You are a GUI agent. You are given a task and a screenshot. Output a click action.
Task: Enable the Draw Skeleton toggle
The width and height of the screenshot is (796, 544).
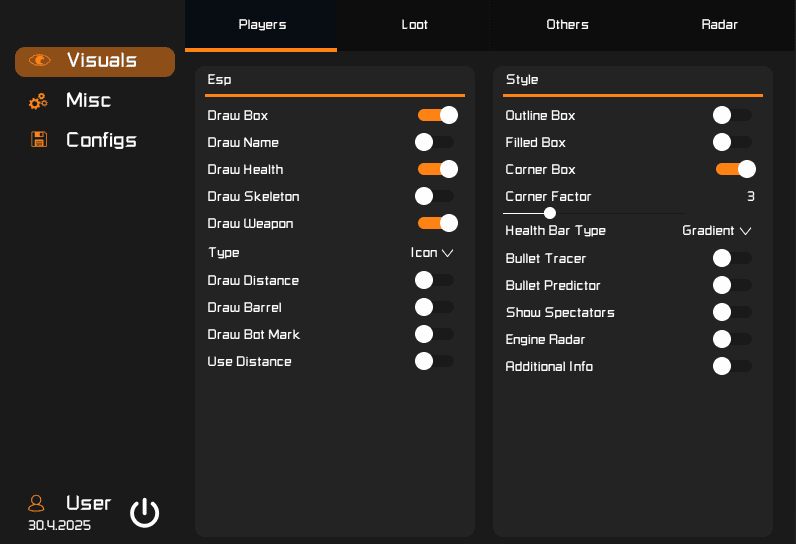[435, 196]
